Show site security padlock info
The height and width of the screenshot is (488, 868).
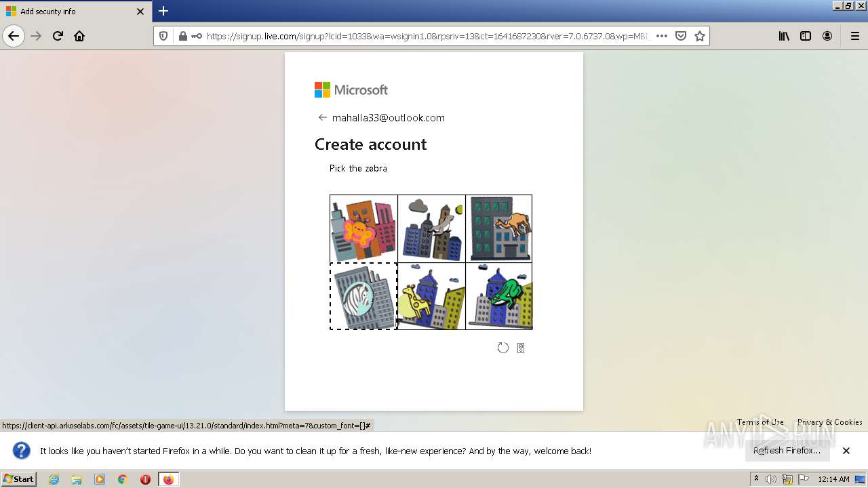click(x=182, y=36)
